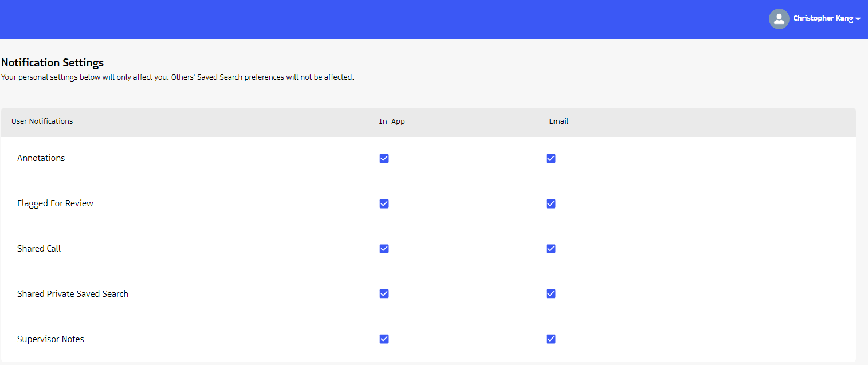The height and width of the screenshot is (365, 868).
Task: Disable Email notification for Shared Call
Action: coord(551,249)
